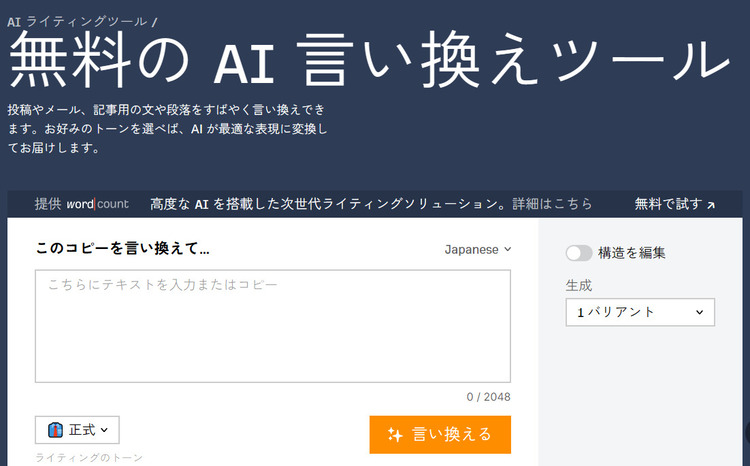Screen dimensions: 750x466
Task: Click the 生成 label
Action: (x=579, y=286)
